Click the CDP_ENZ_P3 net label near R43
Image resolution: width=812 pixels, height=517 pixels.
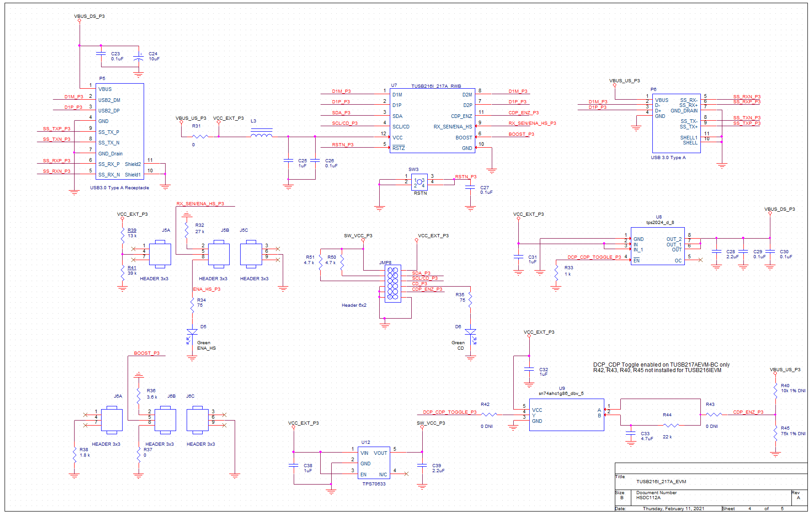point(749,411)
